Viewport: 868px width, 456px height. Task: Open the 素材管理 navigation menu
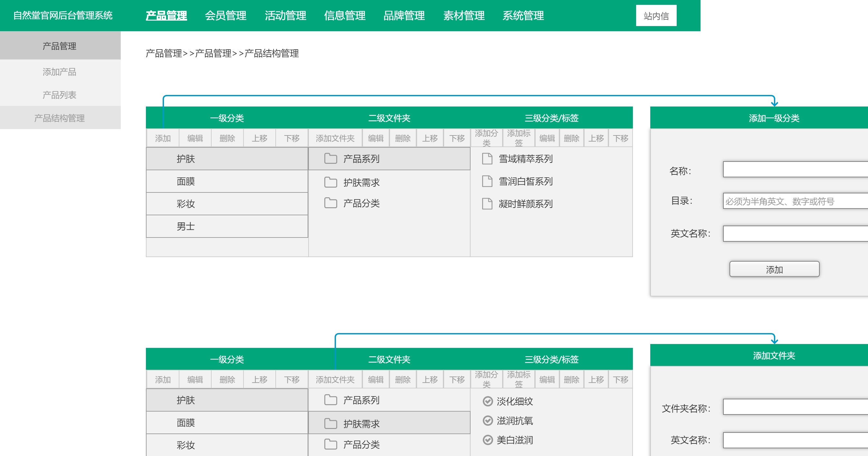click(x=464, y=15)
